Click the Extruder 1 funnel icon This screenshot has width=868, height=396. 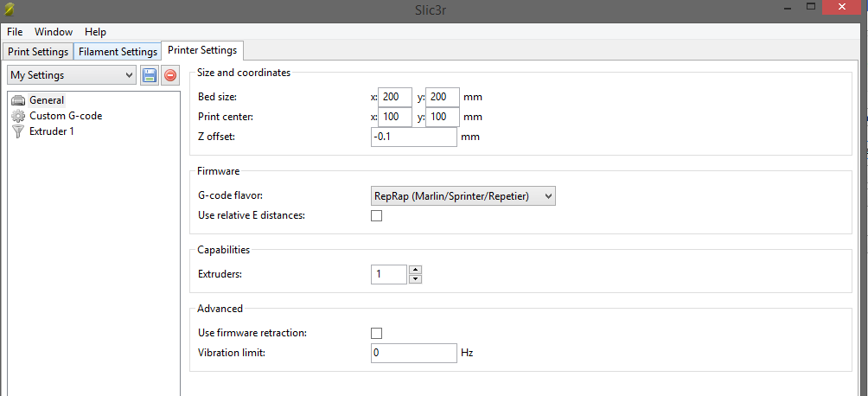coord(18,131)
